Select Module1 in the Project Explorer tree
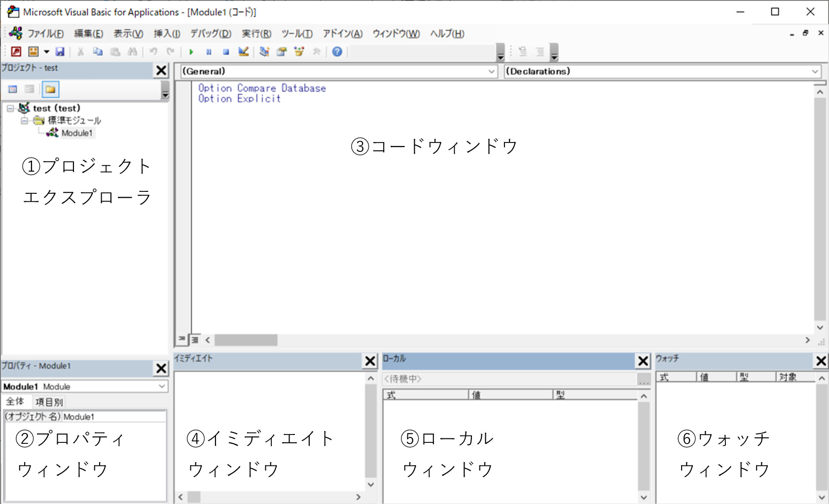Screen dimensions: 829x504 [77, 133]
